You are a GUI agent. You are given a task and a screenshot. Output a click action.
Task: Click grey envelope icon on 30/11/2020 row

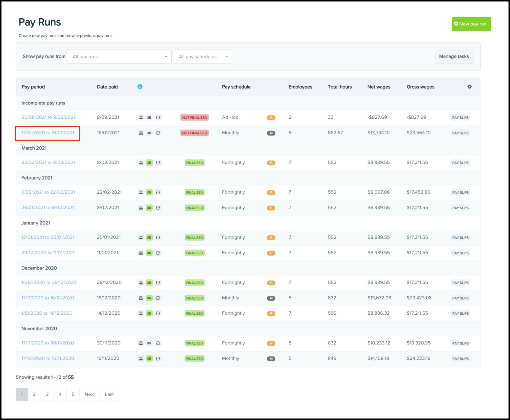[x=149, y=343]
